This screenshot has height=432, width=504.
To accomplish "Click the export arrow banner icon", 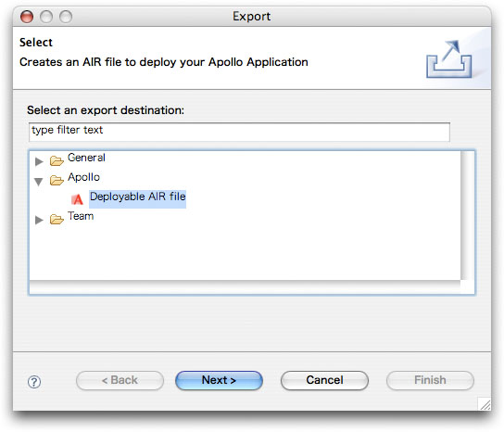I will pyautogui.click(x=449, y=59).
